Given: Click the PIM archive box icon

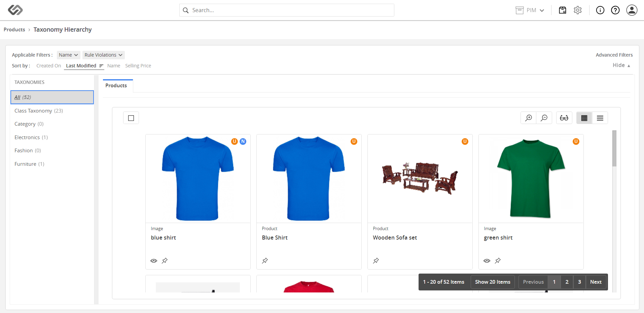Looking at the screenshot, I should (520, 10).
